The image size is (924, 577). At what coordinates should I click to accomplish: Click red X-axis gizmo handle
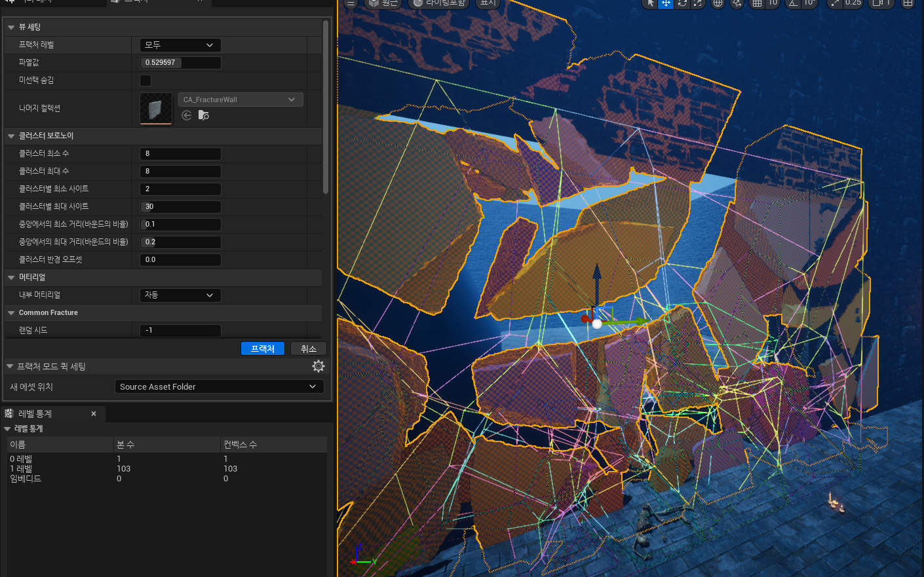point(585,319)
